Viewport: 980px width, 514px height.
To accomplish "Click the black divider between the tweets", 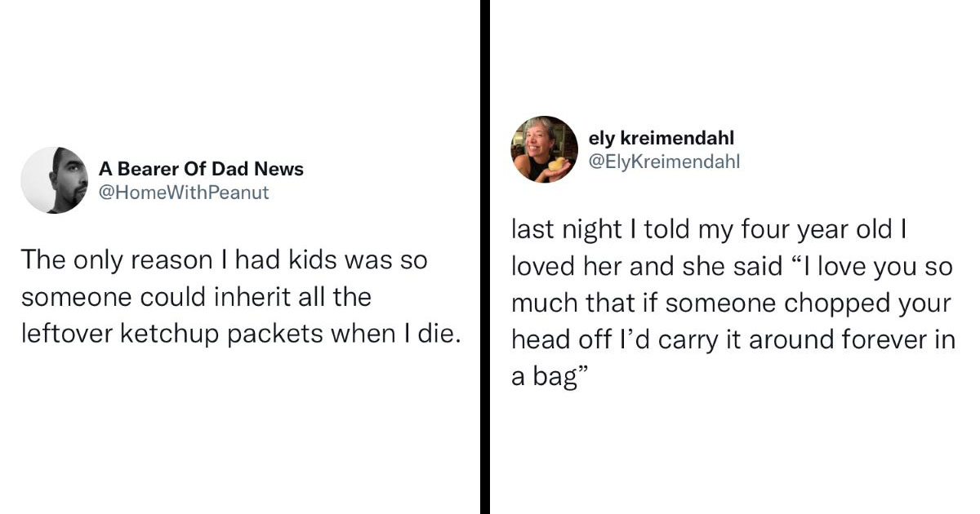I will tap(483, 257).
